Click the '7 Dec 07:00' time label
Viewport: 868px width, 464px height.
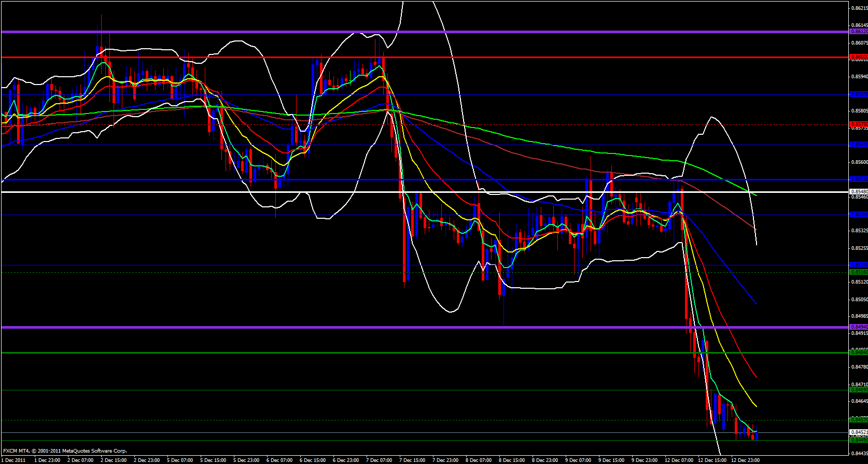pos(379,460)
